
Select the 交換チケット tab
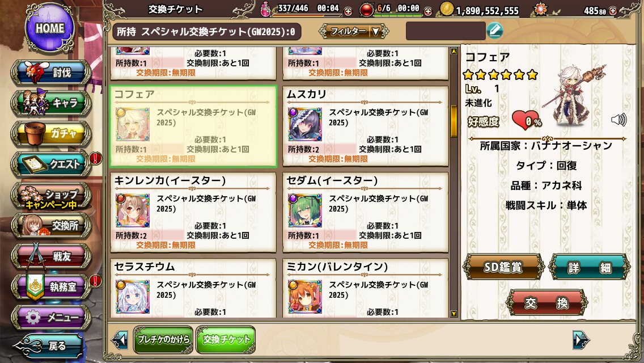pyautogui.click(x=226, y=340)
